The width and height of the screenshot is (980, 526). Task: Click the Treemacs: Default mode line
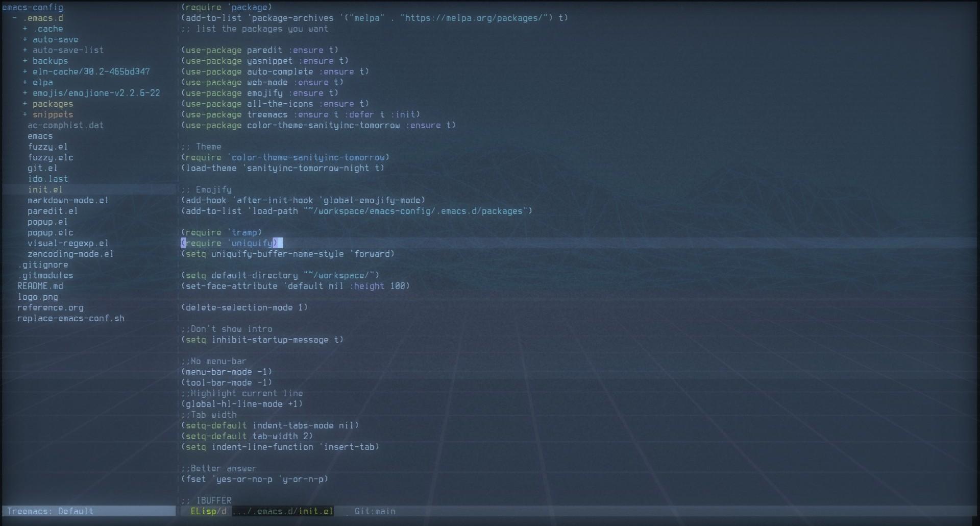(x=89, y=511)
